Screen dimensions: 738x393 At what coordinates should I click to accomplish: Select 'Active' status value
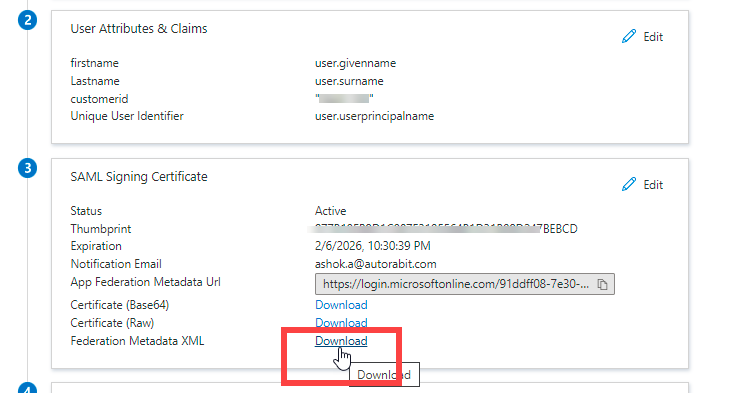click(330, 211)
